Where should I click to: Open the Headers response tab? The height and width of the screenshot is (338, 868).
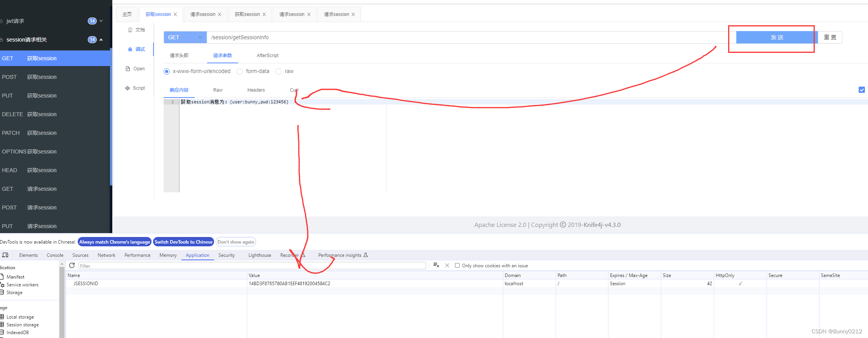256,90
